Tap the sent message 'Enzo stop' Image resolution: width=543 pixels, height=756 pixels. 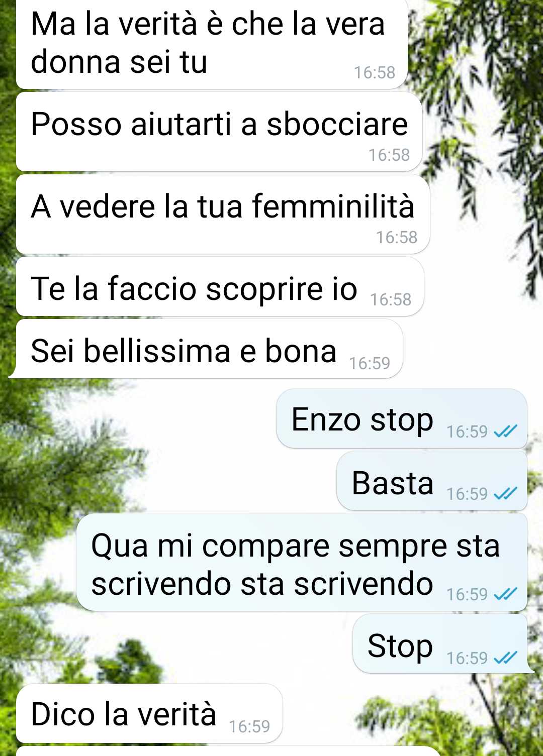[x=402, y=418]
